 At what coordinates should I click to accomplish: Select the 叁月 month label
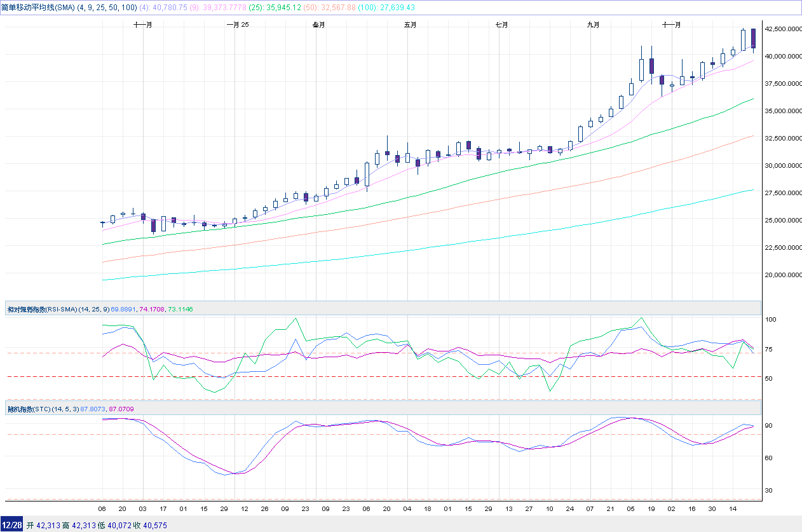[x=318, y=25]
